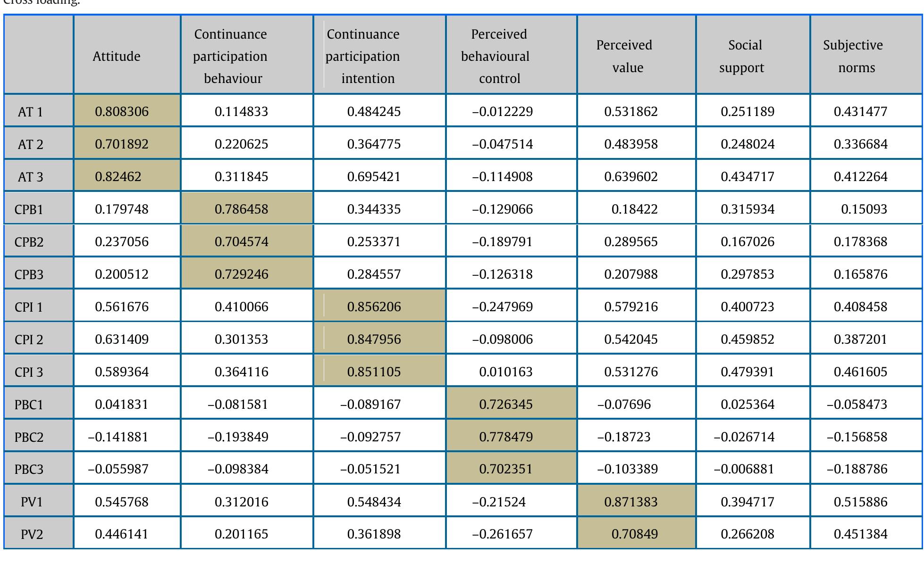
Task: Click highlighted cell 0.808306
Action: click(122, 111)
